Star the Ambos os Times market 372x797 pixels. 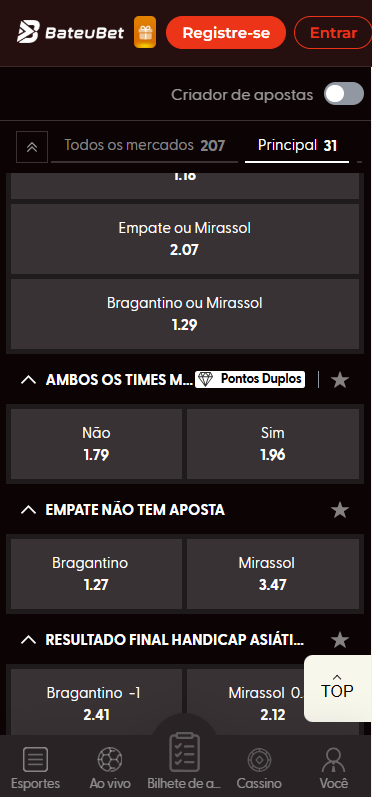(339, 380)
